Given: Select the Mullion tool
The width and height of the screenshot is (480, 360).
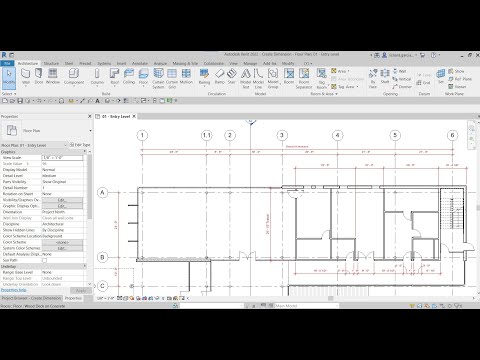Looking at the screenshot, I should [186, 76].
